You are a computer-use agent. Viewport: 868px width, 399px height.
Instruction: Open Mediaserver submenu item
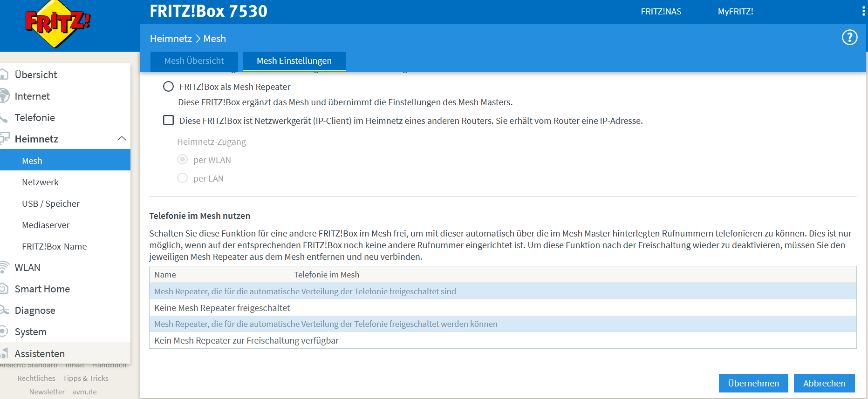pos(46,225)
